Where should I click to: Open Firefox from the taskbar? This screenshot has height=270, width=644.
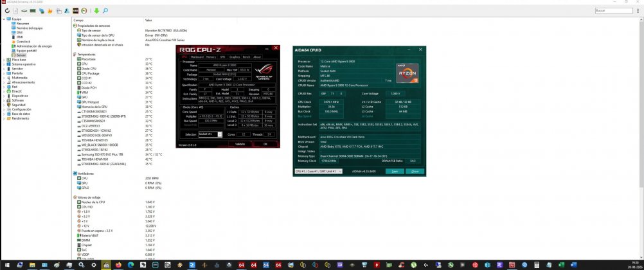click(120, 265)
